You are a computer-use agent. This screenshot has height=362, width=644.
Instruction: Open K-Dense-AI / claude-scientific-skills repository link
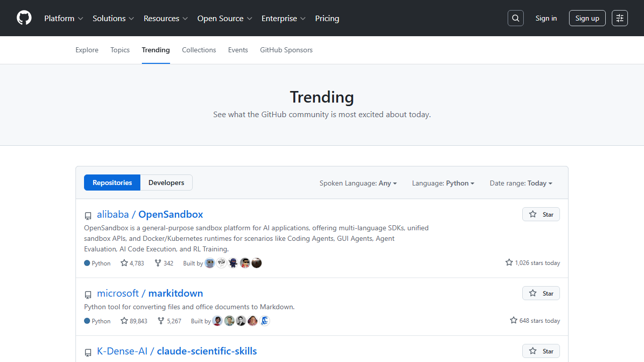(x=177, y=351)
